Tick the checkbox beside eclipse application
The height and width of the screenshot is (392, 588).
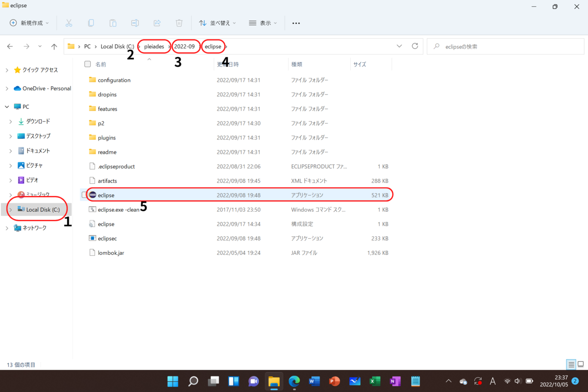pos(84,195)
